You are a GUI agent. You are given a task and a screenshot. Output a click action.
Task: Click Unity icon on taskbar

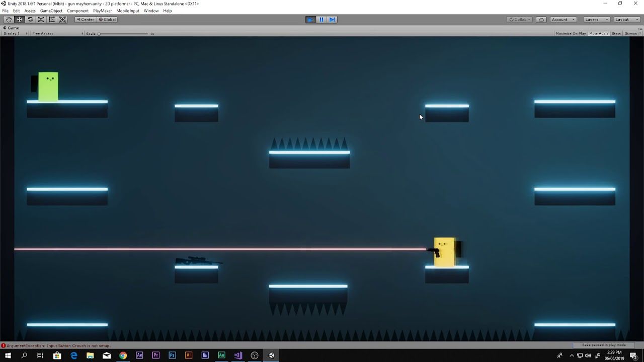tap(271, 355)
